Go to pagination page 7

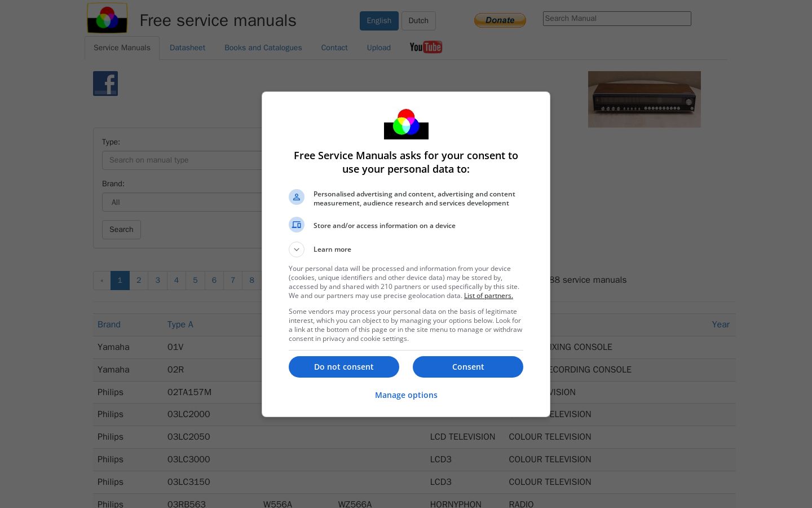pyautogui.click(x=233, y=281)
